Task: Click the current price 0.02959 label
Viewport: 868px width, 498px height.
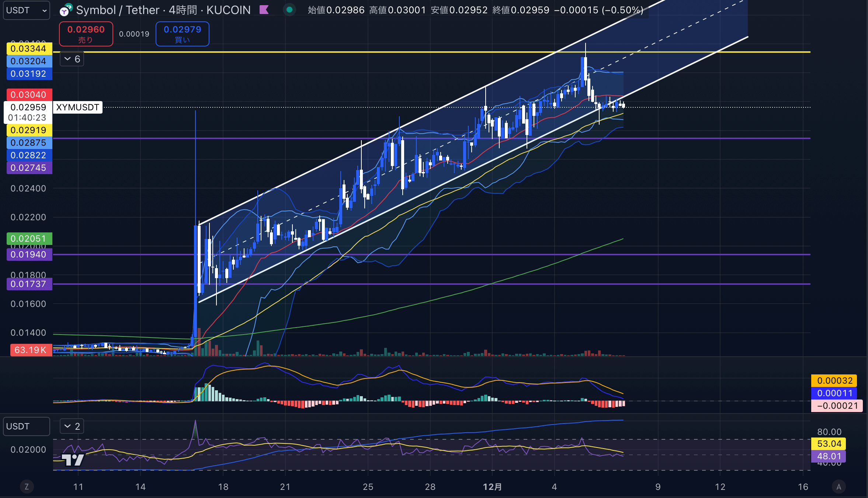Action: (x=28, y=107)
